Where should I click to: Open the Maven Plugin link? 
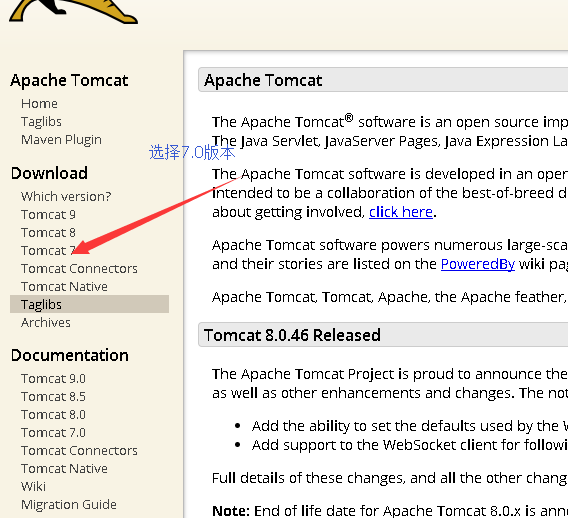[61, 140]
